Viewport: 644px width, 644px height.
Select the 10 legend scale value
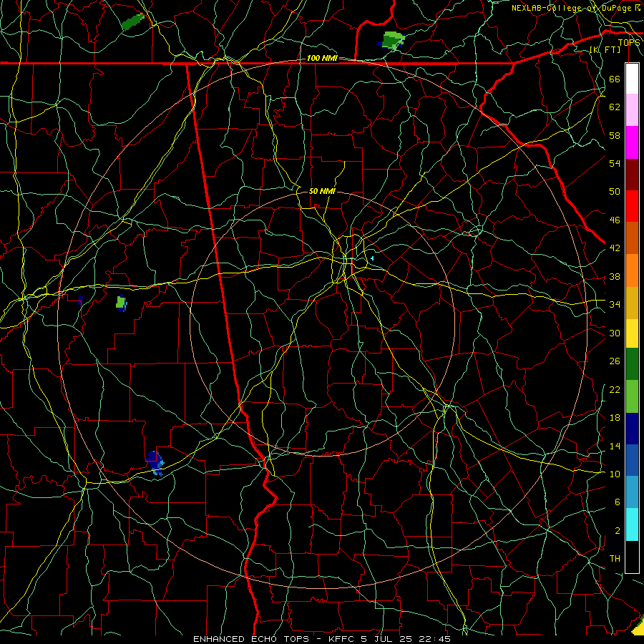pos(615,474)
